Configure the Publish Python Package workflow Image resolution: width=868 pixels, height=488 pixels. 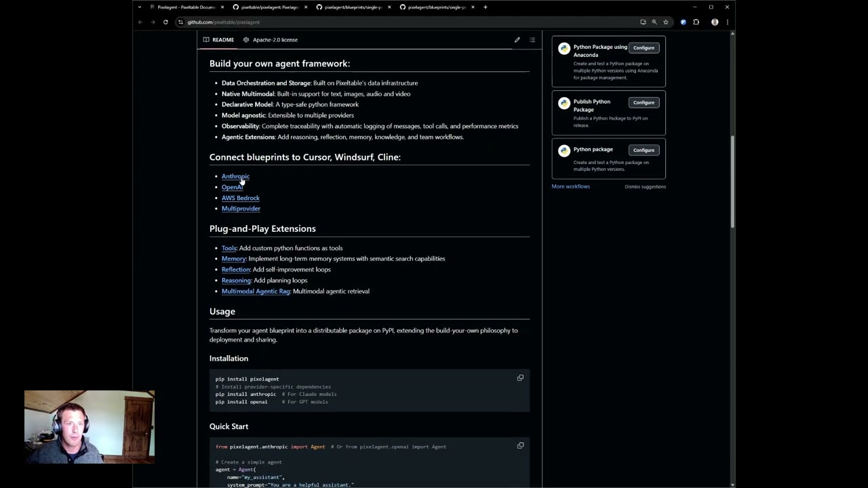[x=644, y=102]
